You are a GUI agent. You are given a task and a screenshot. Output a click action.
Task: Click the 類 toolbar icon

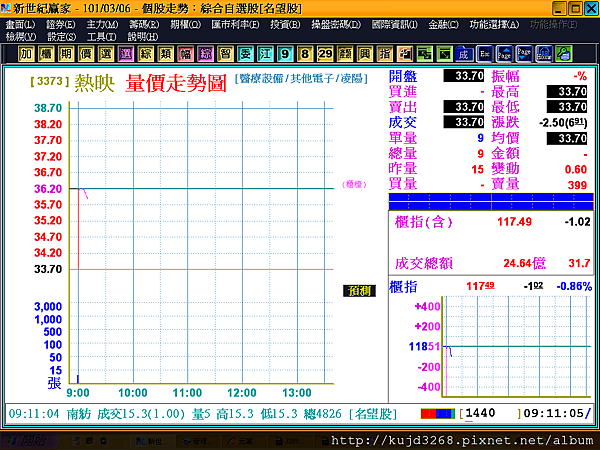click(x=165, y=54)
